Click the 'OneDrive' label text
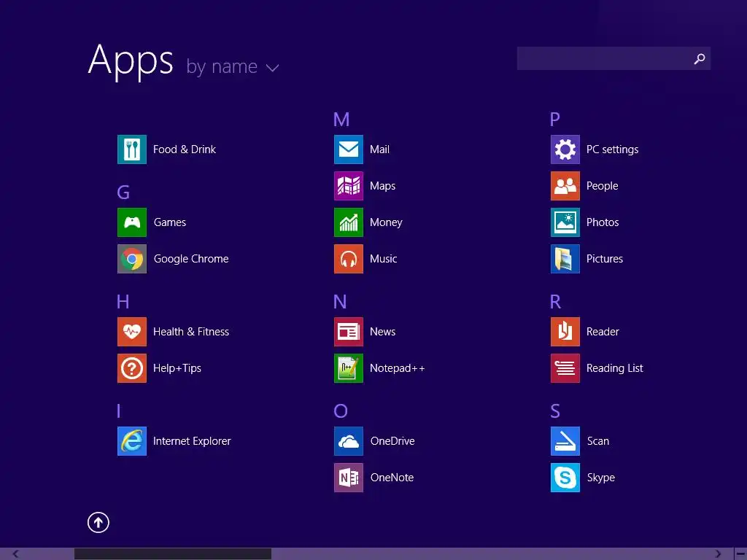747x560 pixels. [392, 441]
